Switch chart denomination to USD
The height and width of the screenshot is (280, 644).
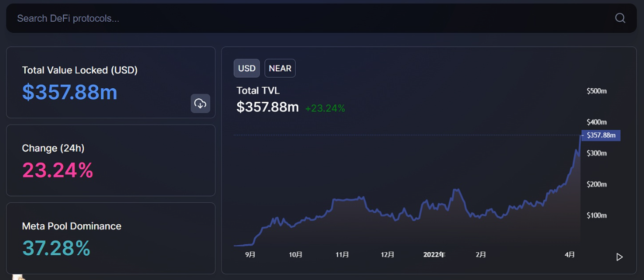pyautogui.click(x=247, y=68)
